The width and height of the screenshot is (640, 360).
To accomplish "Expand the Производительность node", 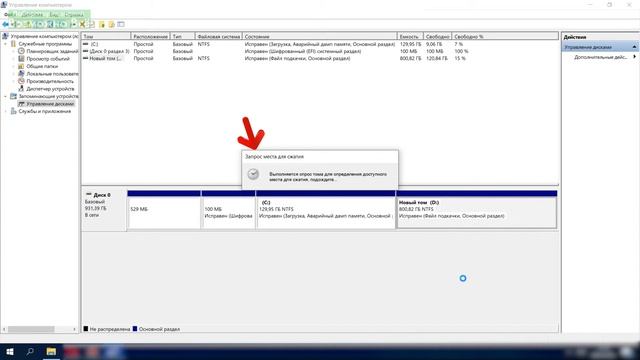I will 13,81.
